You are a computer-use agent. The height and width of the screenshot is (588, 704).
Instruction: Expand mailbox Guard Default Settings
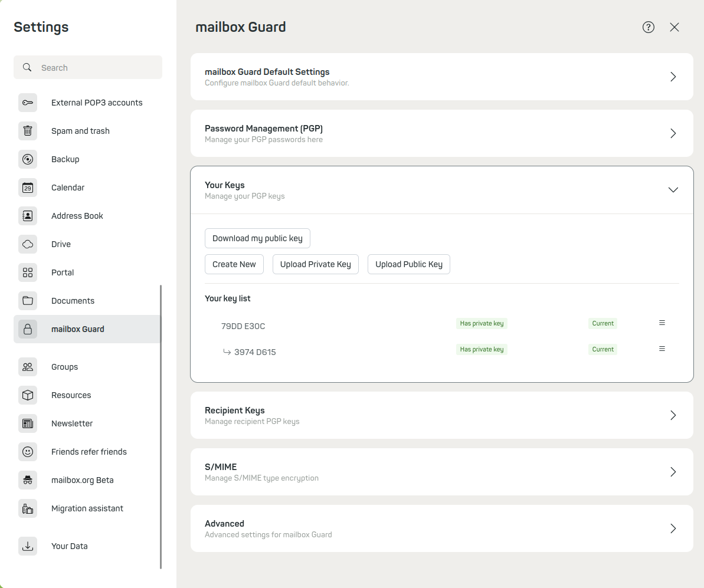[673, 77]
